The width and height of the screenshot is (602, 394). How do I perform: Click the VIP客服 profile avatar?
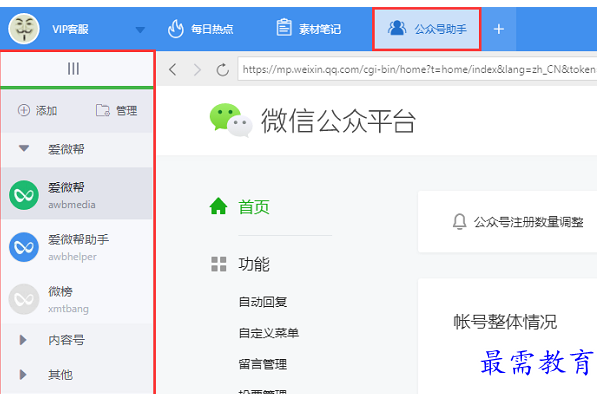(24, 29)
